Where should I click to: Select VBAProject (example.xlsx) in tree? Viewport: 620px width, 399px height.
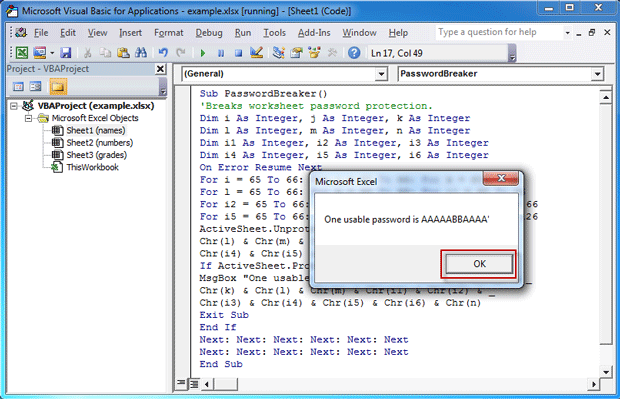click(x=96, y=106)
